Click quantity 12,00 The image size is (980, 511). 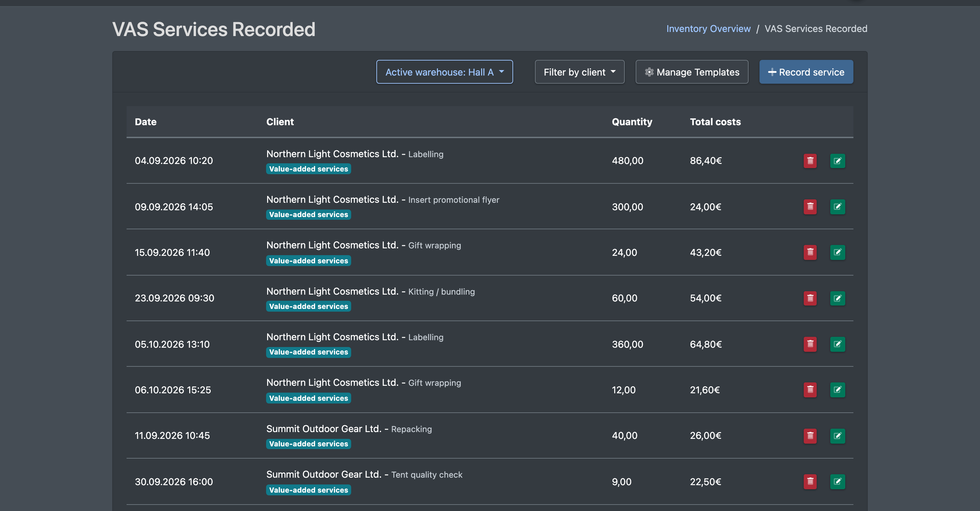[x=623, y=390]
